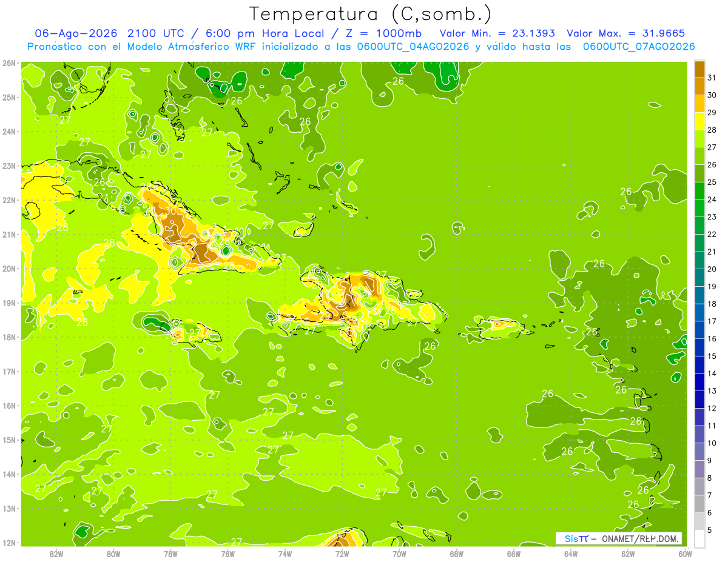The height and width of the screenshot is (562, 728).
Task: Click the "22N" latitude label
Action: click(x=9, y=200)
